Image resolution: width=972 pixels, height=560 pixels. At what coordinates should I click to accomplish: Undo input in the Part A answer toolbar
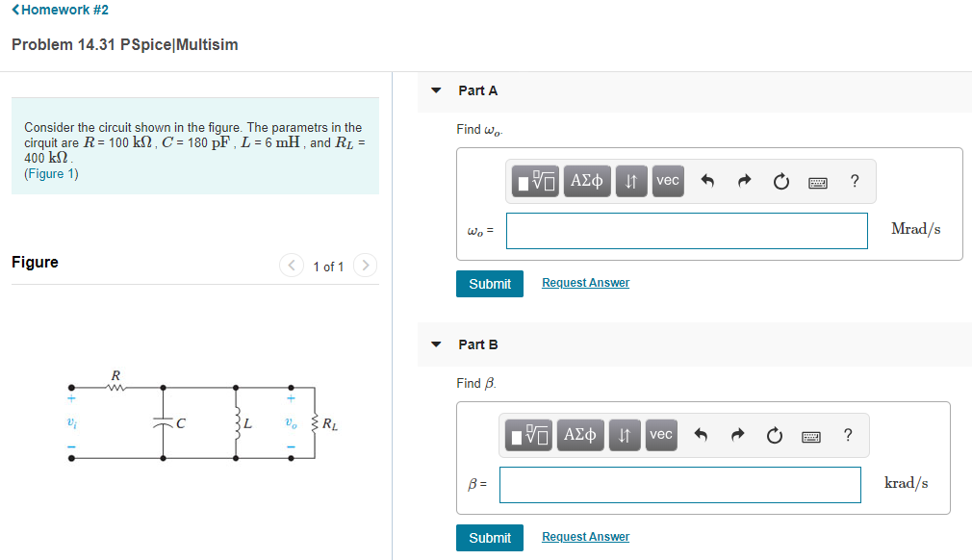705,181
